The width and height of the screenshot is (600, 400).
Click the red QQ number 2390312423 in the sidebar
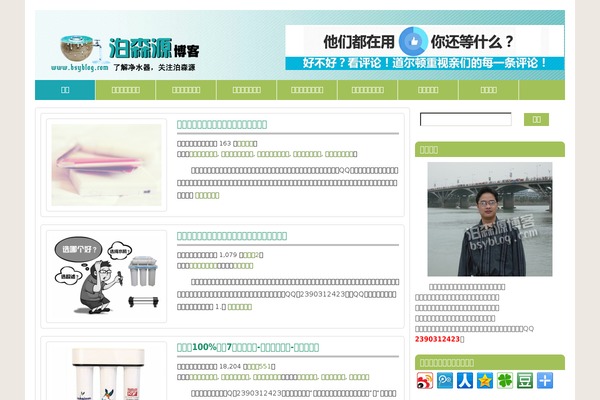pos(437,339)
